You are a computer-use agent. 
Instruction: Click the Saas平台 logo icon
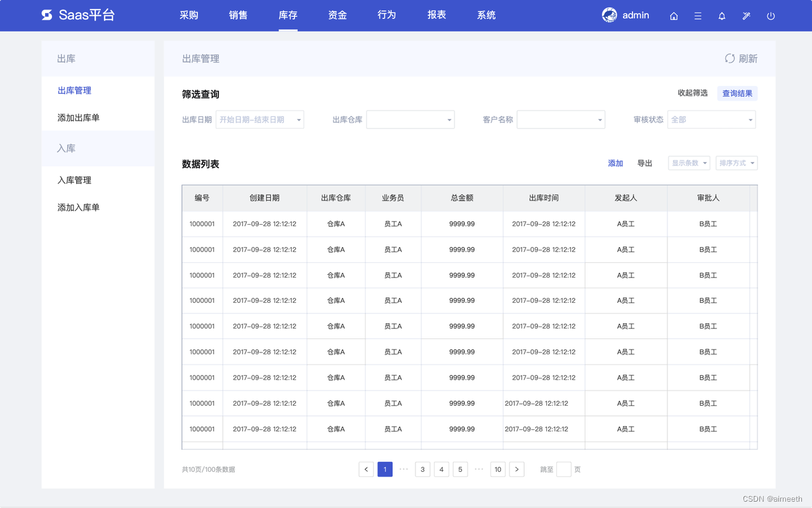click(47, 15)
